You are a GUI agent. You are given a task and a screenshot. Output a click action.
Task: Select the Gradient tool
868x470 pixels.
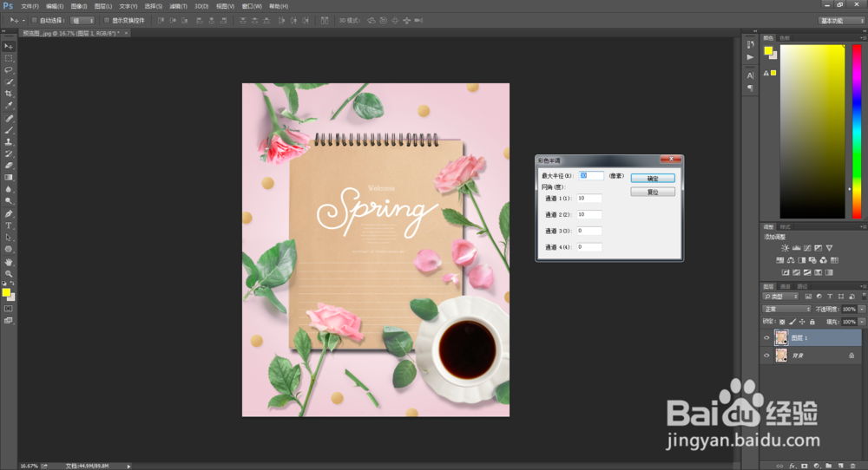9,178
